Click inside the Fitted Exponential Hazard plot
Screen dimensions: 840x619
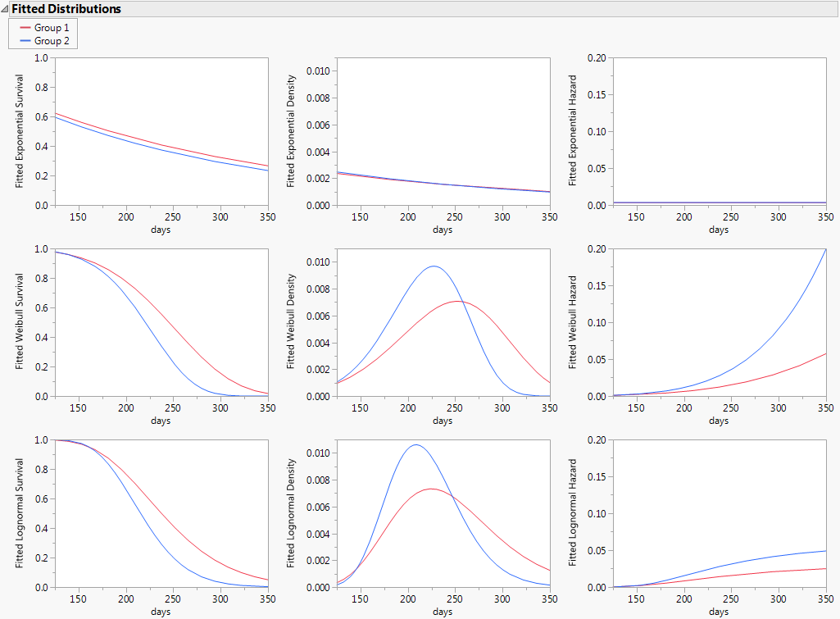[x=719, y=131]
